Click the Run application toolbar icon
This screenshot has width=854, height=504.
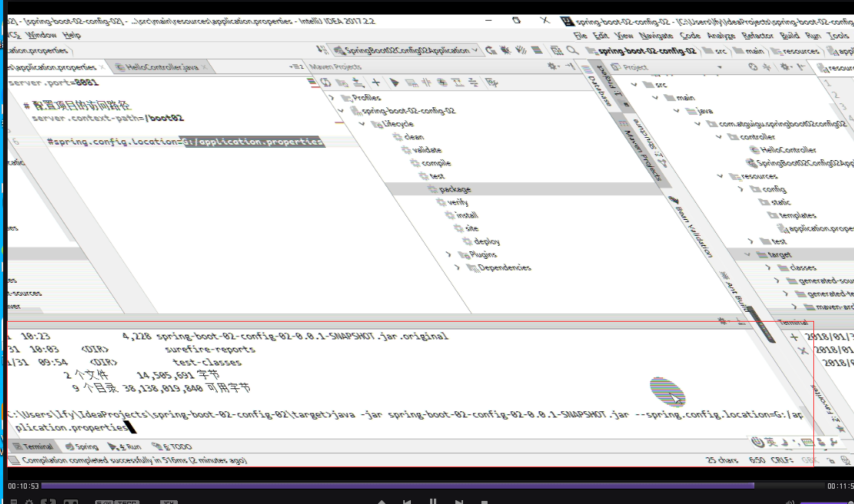point(491,50)
